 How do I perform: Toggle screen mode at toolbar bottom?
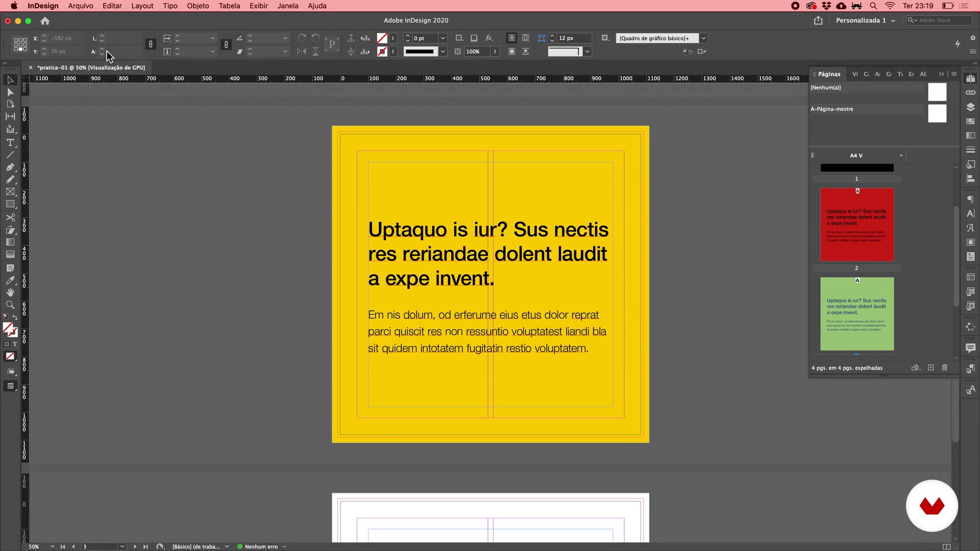tap(10, 386)
